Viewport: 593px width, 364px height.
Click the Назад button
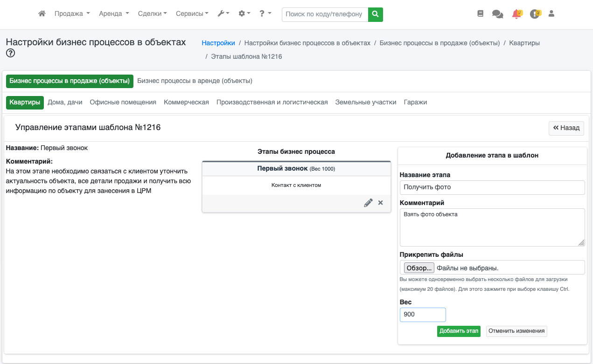566,128
